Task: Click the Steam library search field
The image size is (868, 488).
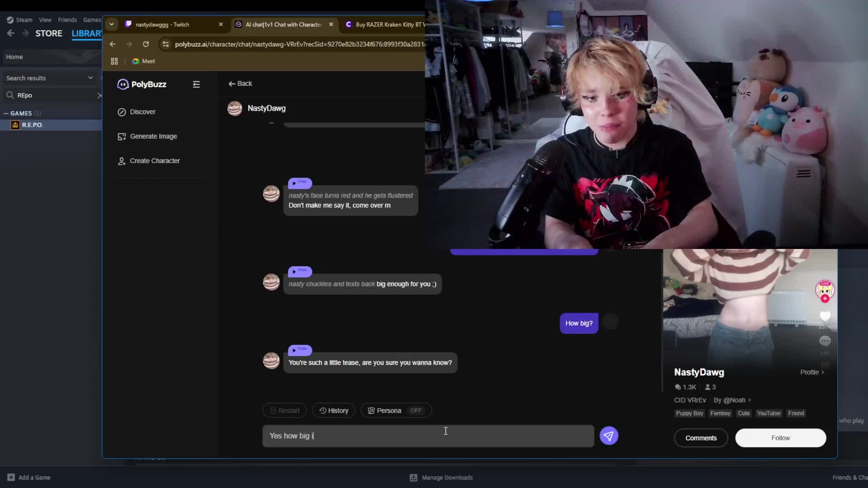Action: (52, 95)
